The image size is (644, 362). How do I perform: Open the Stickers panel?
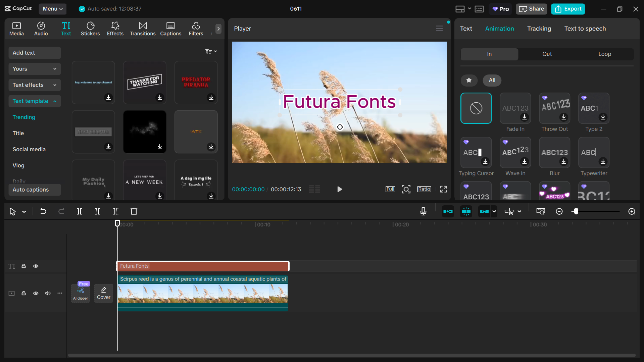pos(90,29)
